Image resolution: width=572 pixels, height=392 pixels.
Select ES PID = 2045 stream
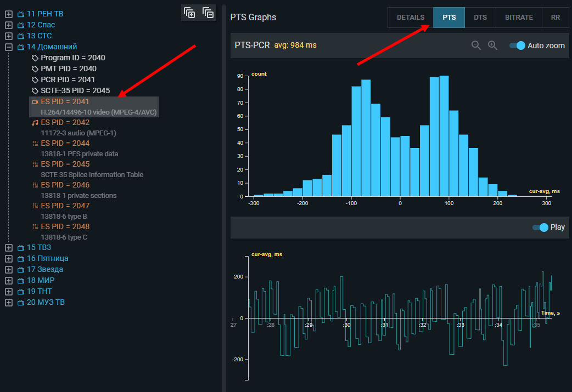pos(65,164)
